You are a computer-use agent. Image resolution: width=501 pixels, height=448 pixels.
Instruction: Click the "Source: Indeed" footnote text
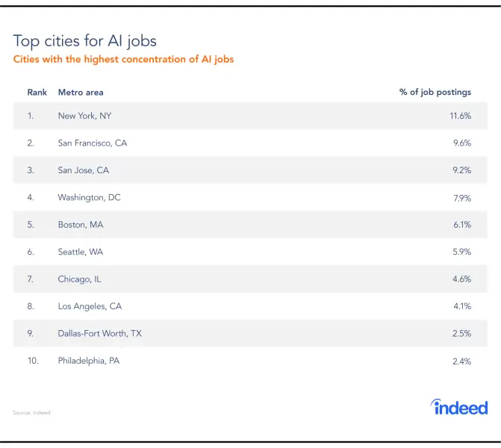[x=31, y=412]
